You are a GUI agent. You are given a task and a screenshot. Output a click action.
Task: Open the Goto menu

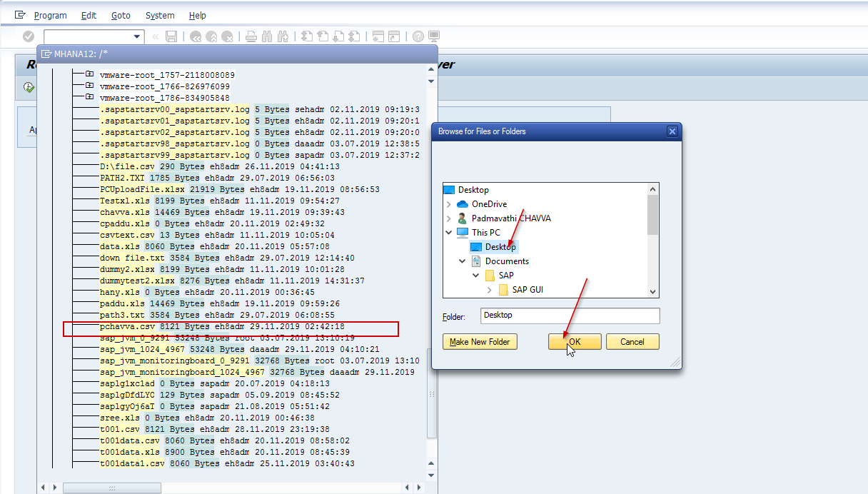point(121,15)
